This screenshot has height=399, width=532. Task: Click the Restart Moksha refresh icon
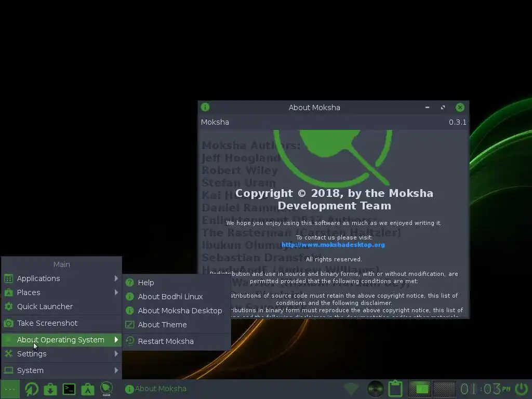pos(129,341)
